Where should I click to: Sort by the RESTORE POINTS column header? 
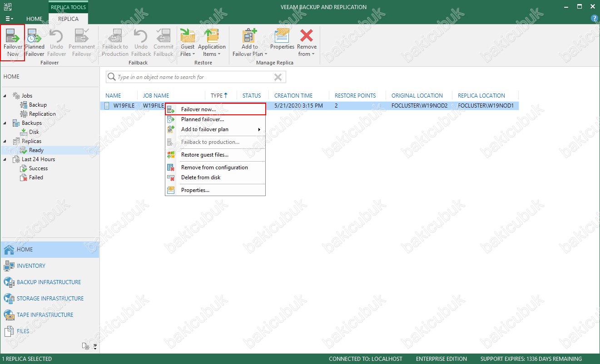point(355,96)
